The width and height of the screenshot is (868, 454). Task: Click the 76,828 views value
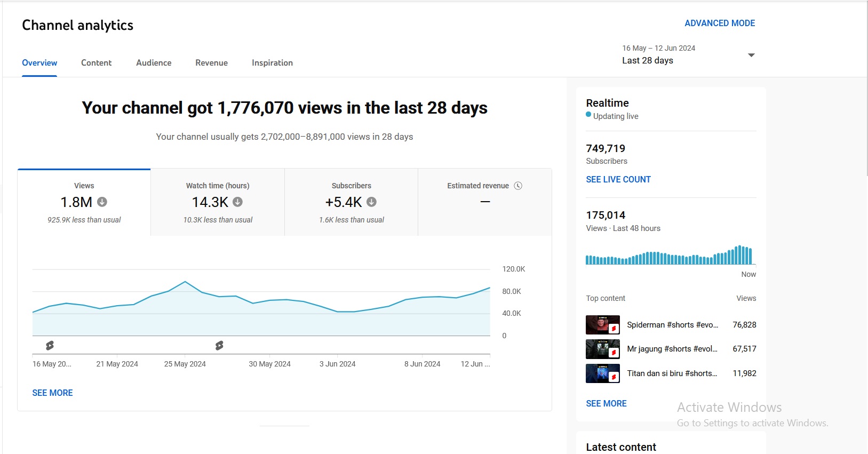tap(744, 325)
